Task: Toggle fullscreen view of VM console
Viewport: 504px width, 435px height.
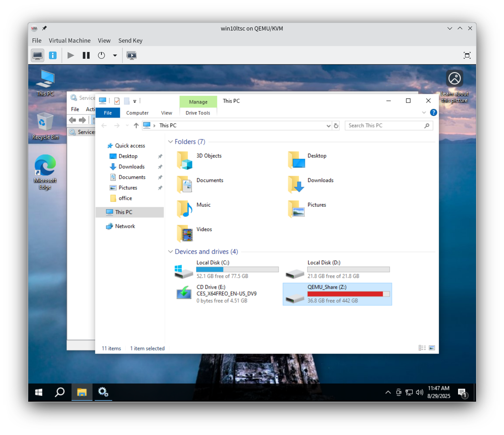Action: [x=467, y=55]
